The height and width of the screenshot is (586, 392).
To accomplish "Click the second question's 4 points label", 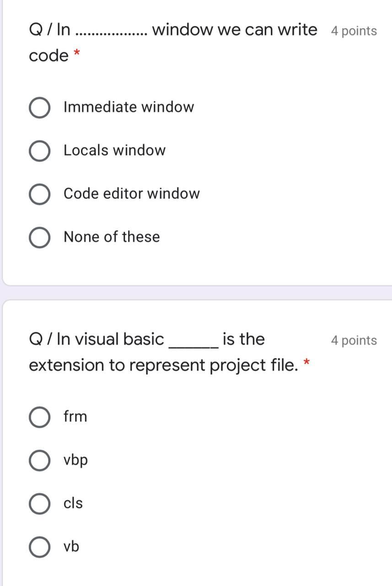I will coord(353,340).
